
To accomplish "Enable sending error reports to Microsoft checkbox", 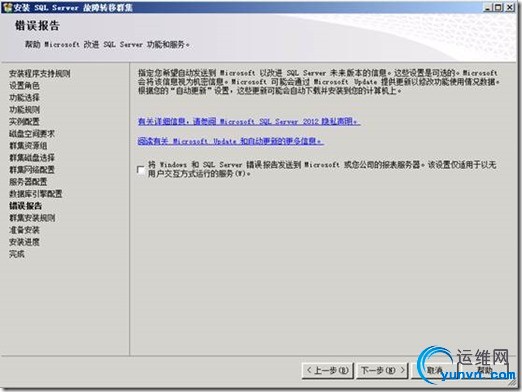I will (141, 170).
